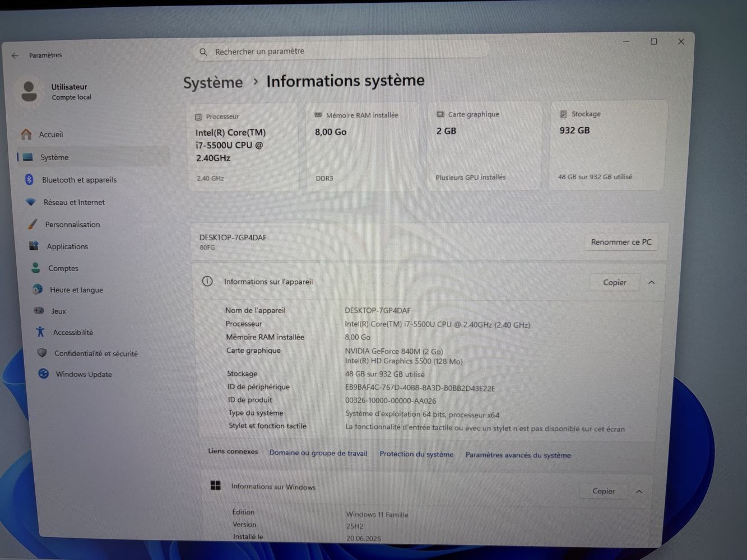
Task: Click Intel(R) HD Graphics 5500 text
Action: (x=403, y=361)
